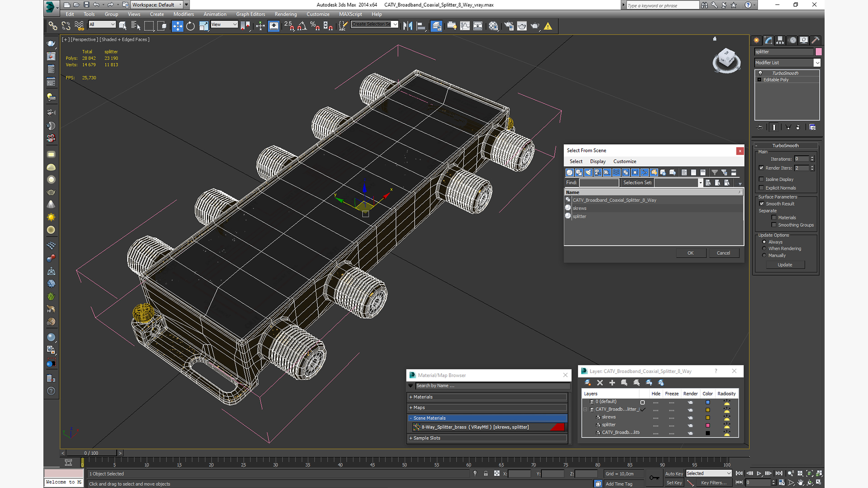
Task: Click the Cancel button in Select From Scene
Action: coord(723,253)
